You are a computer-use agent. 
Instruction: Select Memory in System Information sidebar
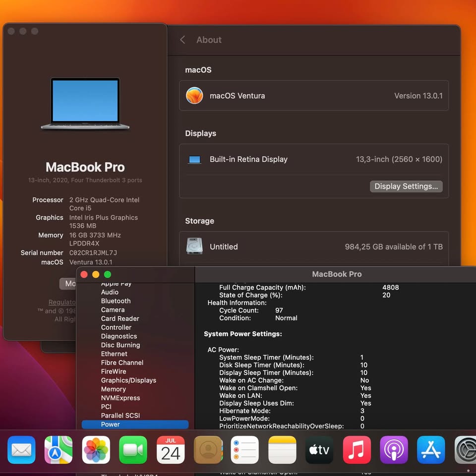[x=113, y=389]
